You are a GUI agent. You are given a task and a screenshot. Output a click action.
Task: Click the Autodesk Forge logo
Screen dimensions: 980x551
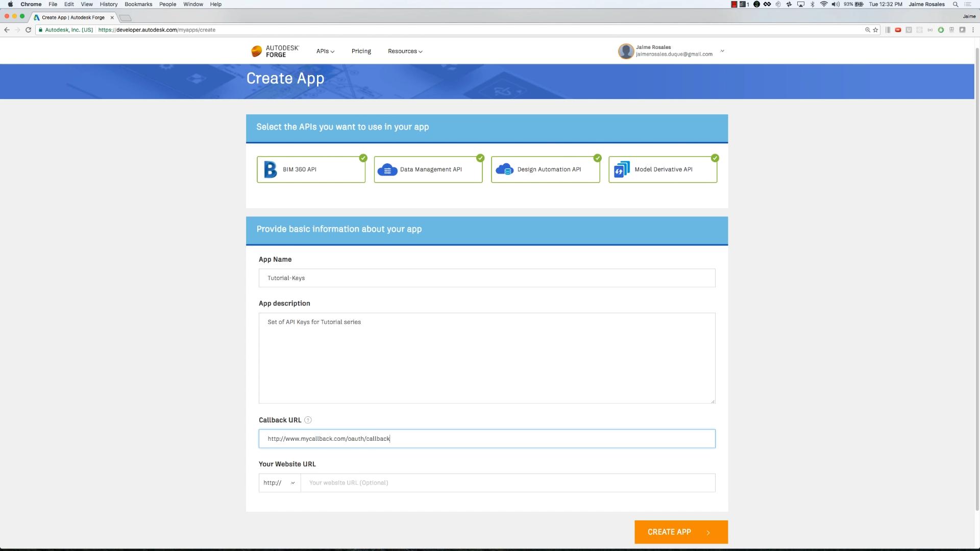(275, 51)
